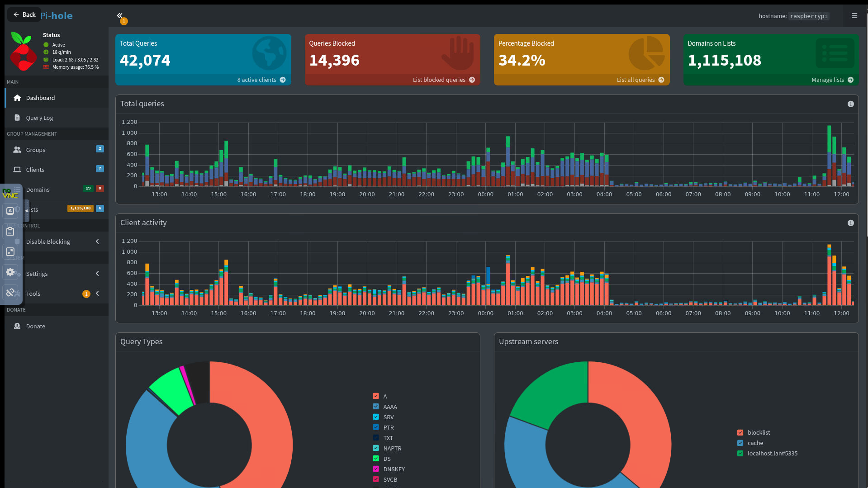
Task: Open the top-right hamburger menu
Action: pyautogui.click(x=854, y=16)
